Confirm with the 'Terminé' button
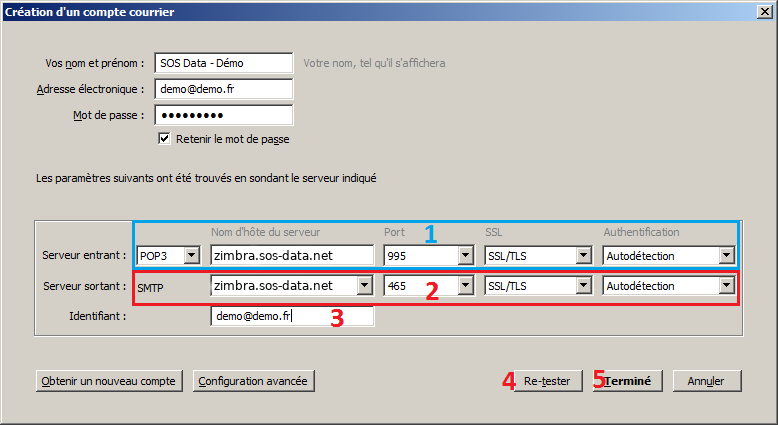Viewport: 778px width, 425px height. tap(627, 381)
